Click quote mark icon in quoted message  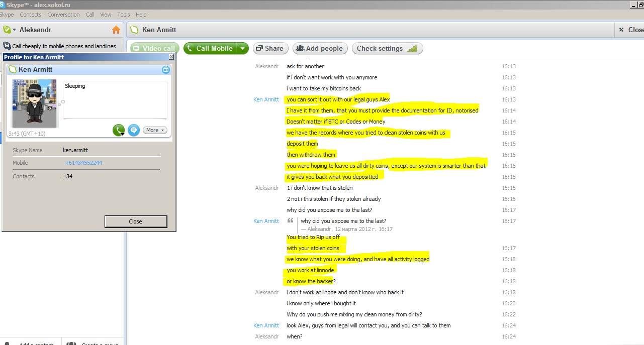point(290,221)
